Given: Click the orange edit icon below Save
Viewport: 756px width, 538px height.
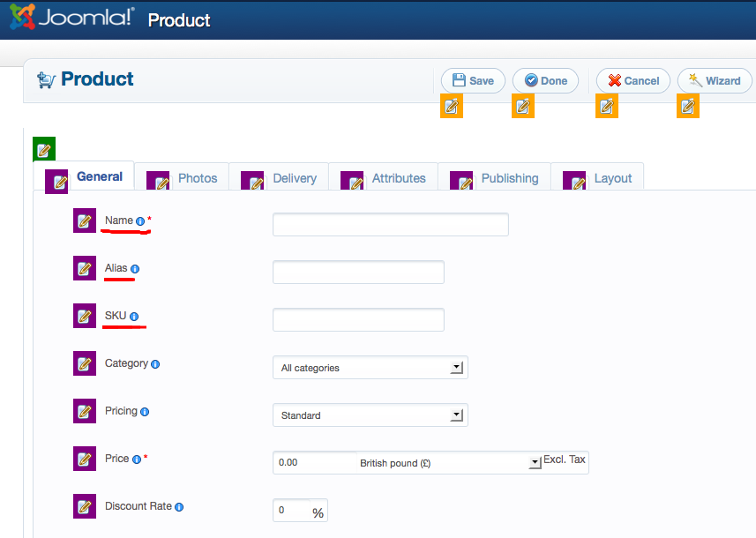Looking at the screenshot, I should pyautogui.click(x=452, y=107).
